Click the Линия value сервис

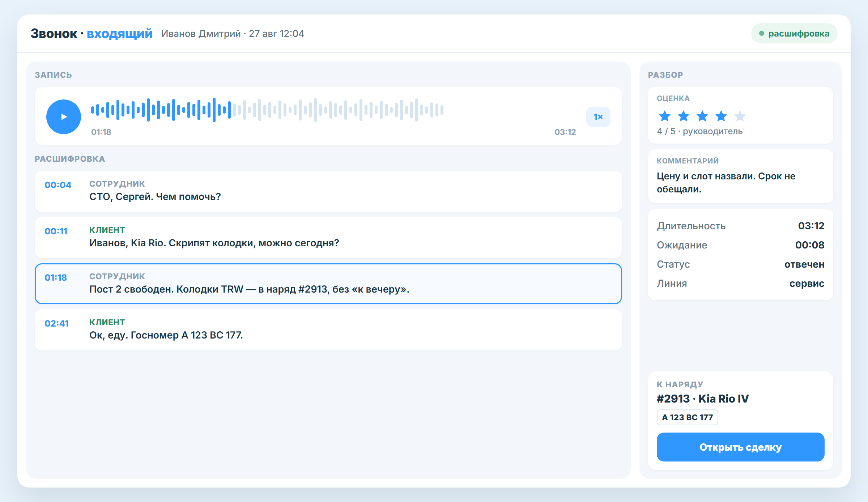pyautogui.click(x=807, y=284)
